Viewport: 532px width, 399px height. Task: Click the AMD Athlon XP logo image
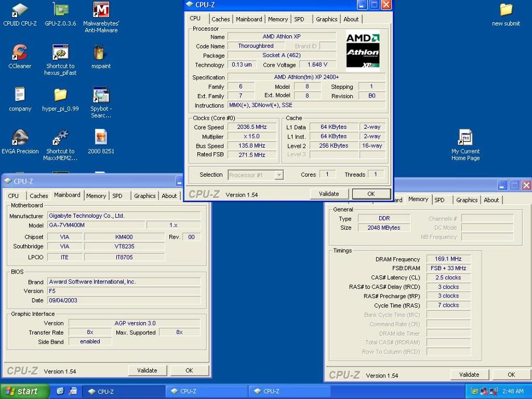pos(363,51)
